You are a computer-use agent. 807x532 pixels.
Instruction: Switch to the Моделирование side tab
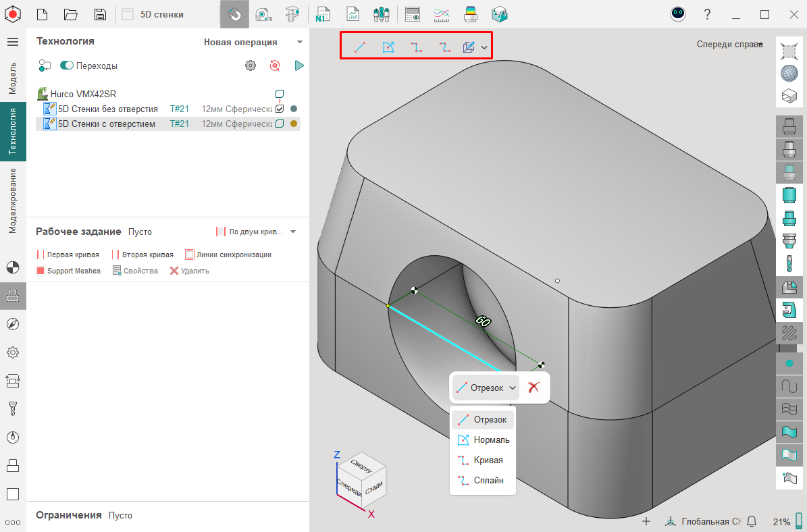point(12,201)
